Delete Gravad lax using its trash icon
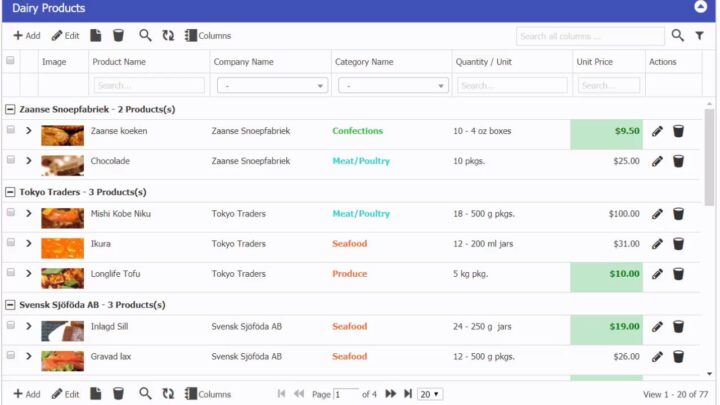Image resolution: width=720 pixels, height=405 pixels. (x=678, y=356)
